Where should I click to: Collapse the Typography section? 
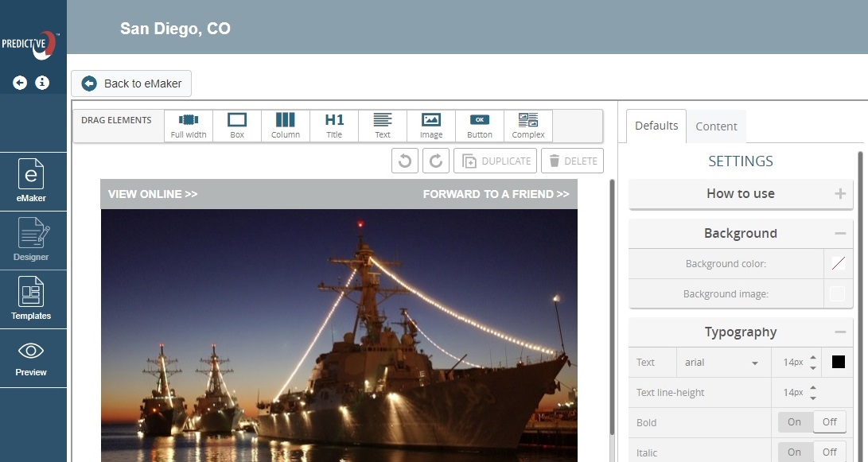tap(840, 332)
